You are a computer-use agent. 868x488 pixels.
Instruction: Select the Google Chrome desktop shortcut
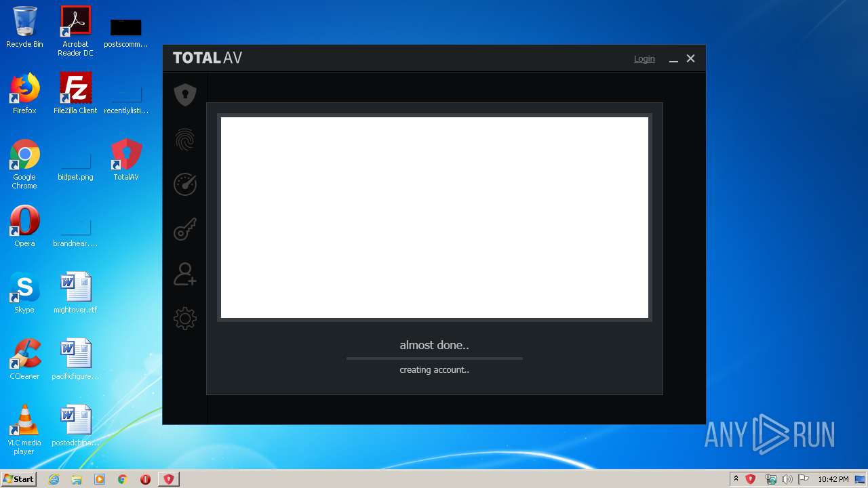(x=24, y=164)
